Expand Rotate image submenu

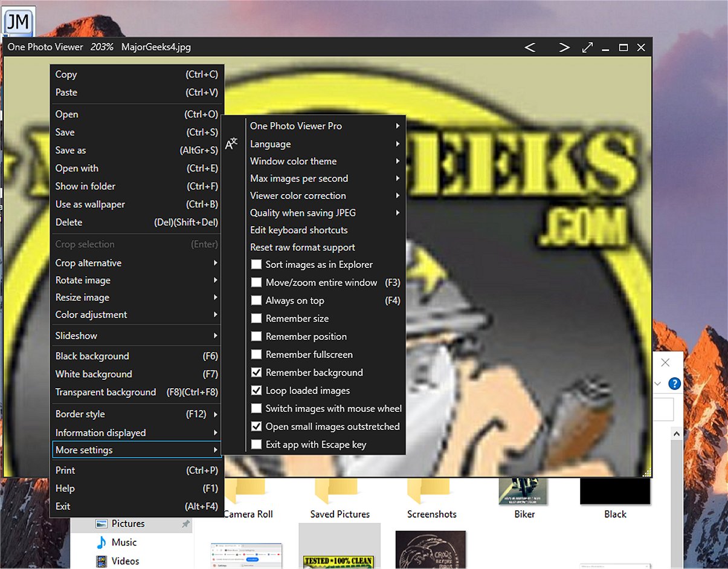pos(137,281)
